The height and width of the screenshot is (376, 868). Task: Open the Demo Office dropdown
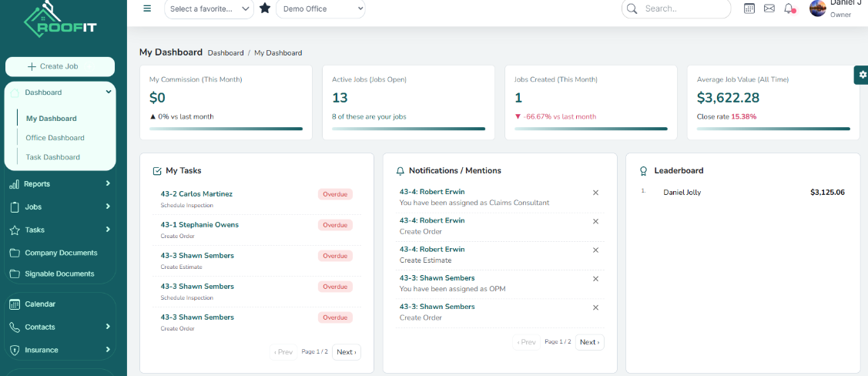320,9
